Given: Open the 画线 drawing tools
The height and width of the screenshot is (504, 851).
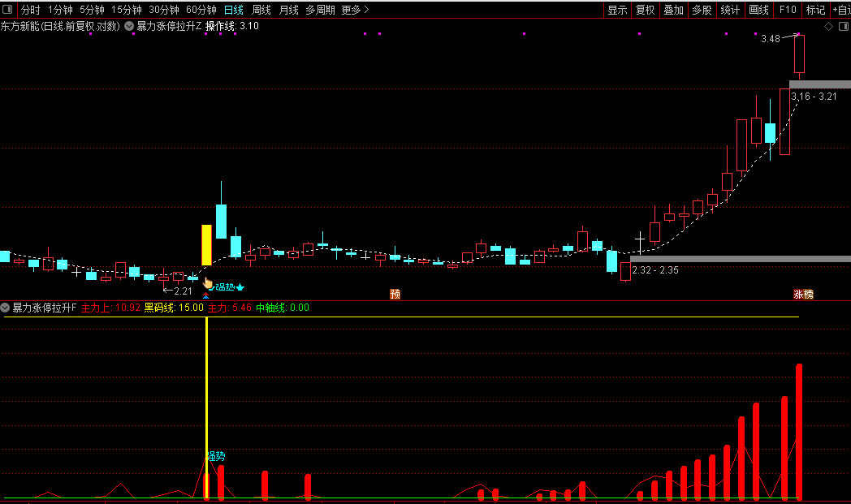Looking at the screenshot, I should coord(758,10).
